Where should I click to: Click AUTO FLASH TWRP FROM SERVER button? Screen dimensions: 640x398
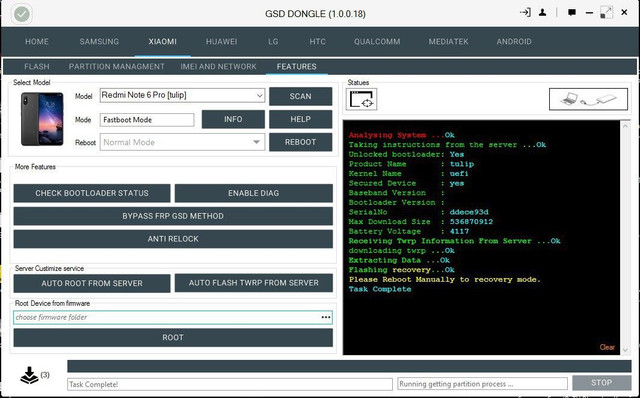[x=253, y=283]
